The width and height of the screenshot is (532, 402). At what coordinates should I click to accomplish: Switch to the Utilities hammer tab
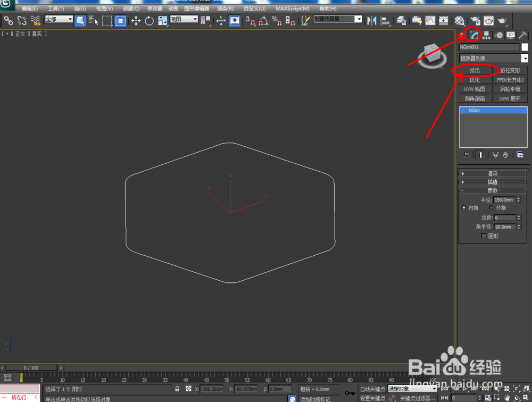point(523,35)
